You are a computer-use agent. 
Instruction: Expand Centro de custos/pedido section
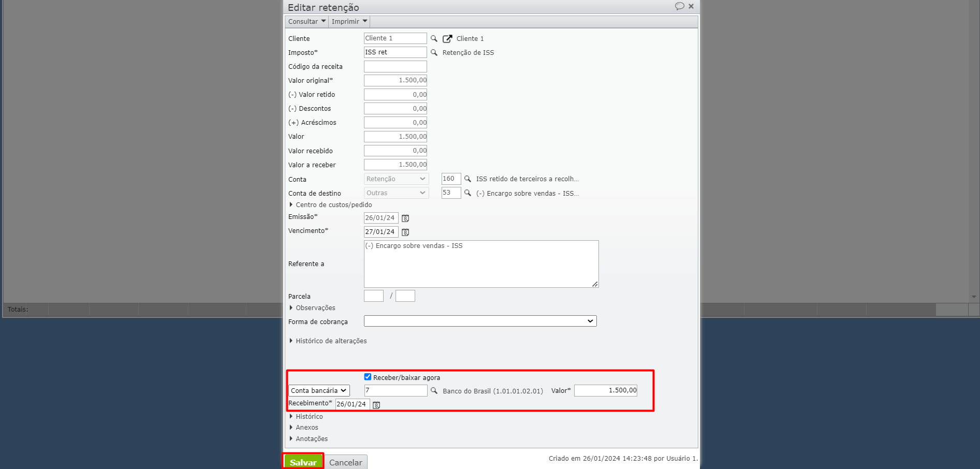click(x=330, y=204)
